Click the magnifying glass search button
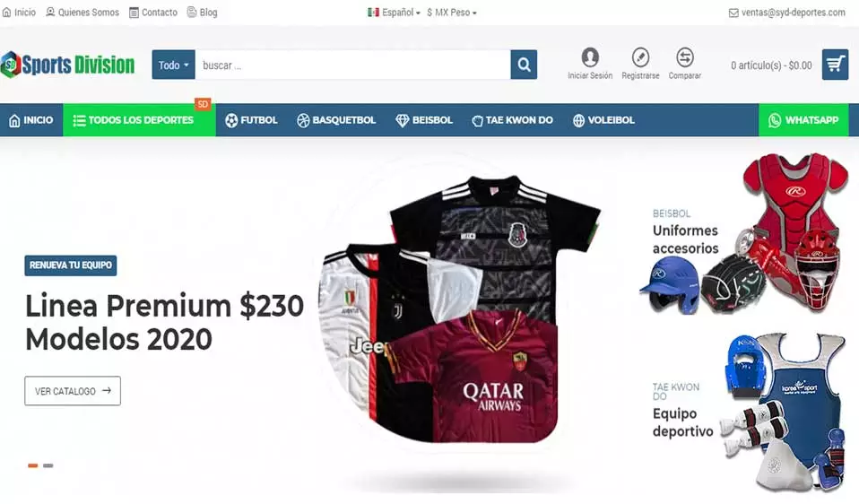The height and width of the screenshot is (504, 859). pos(524,65)
